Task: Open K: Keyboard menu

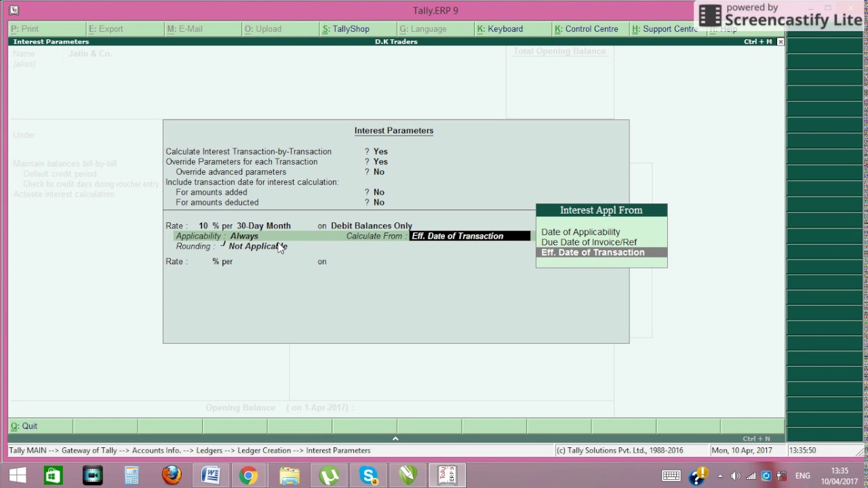Action: [513, 29]
